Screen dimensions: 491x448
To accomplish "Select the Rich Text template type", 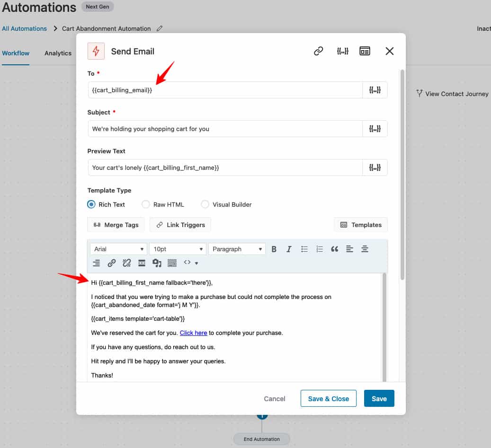I will pos(92,204).
